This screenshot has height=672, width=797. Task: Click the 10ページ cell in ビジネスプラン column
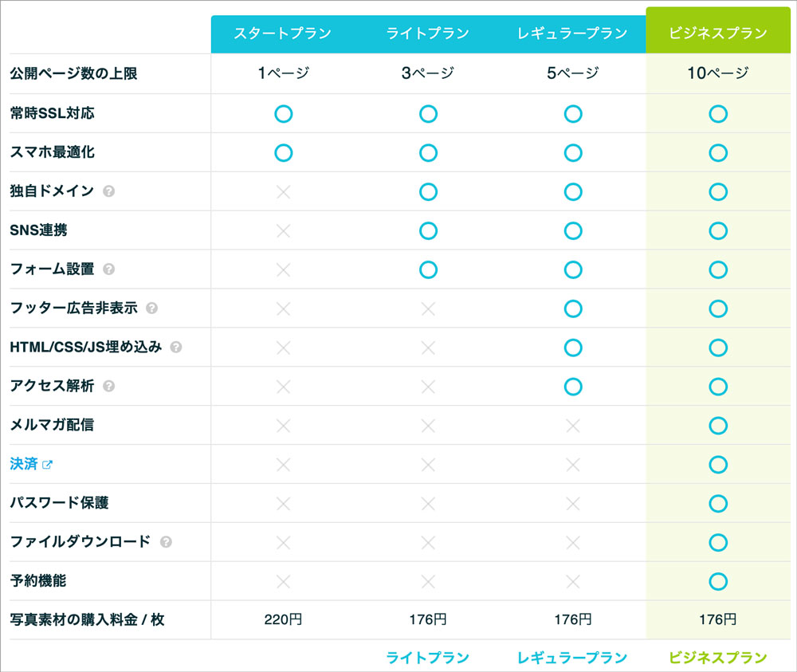(x=718, y=73)
